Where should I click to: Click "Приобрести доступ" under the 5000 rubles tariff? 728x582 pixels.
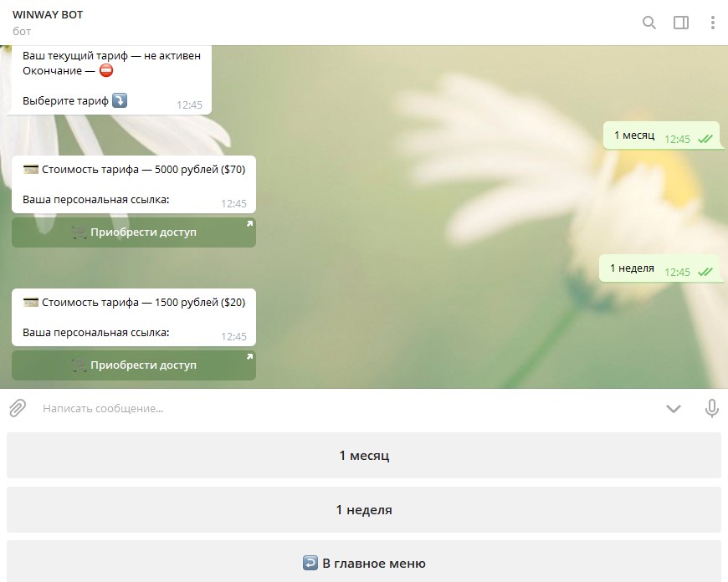click(x=134, y=232)
